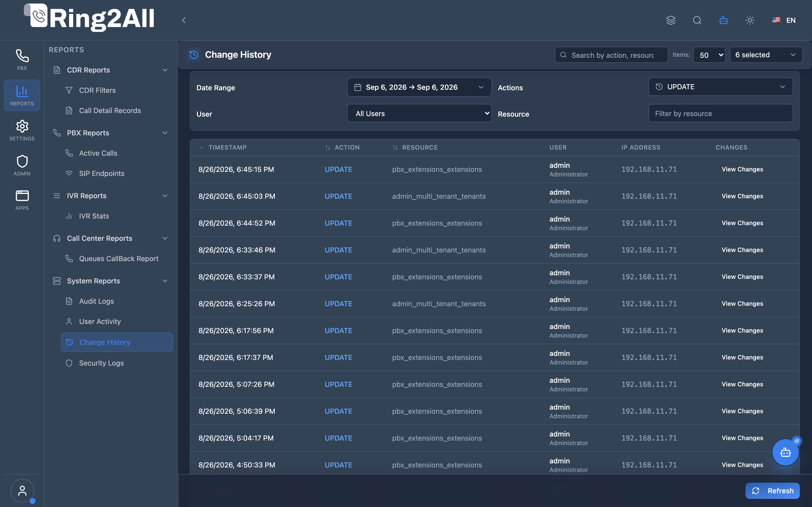Toggle light theme with the sun icon
Image resolution: width=812 pixels, height=507 pixels.
tap(750, 20)
